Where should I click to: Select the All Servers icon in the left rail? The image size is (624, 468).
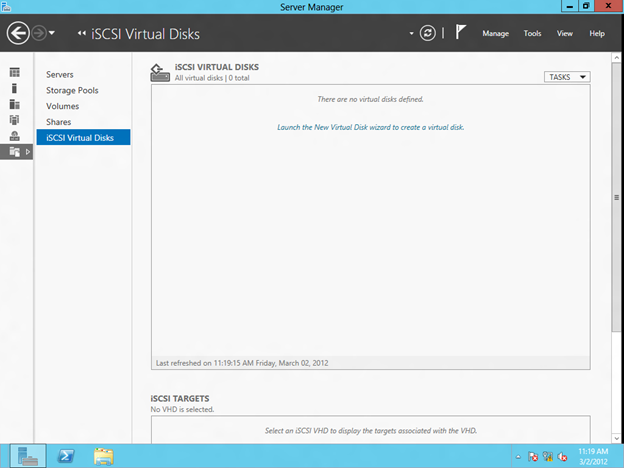click(15, 104)
